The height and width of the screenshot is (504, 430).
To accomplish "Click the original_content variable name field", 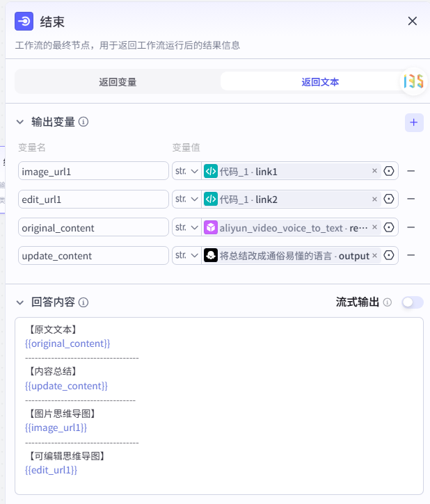I will coord(93,227).
